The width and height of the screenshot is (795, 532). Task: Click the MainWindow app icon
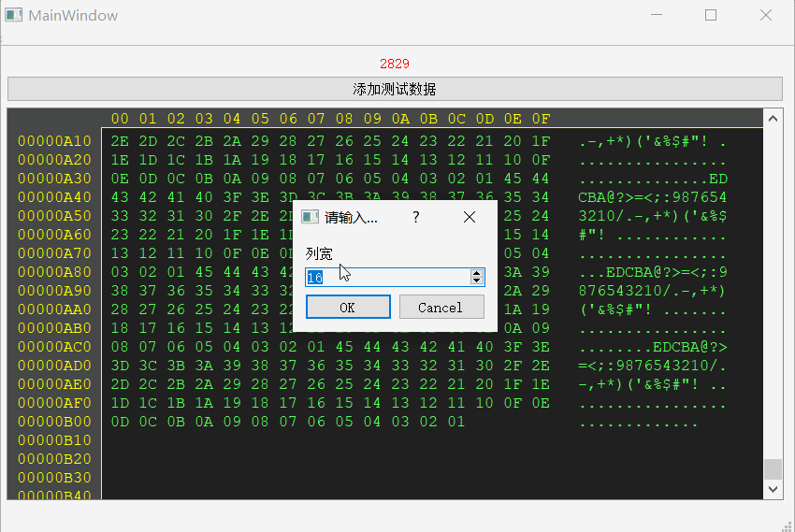click(14, 15)
